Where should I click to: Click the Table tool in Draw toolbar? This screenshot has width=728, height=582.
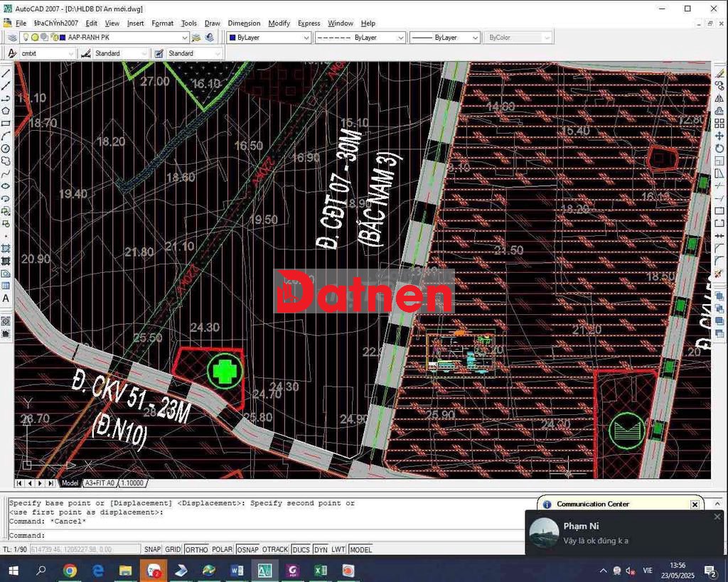tap(6, 286)
